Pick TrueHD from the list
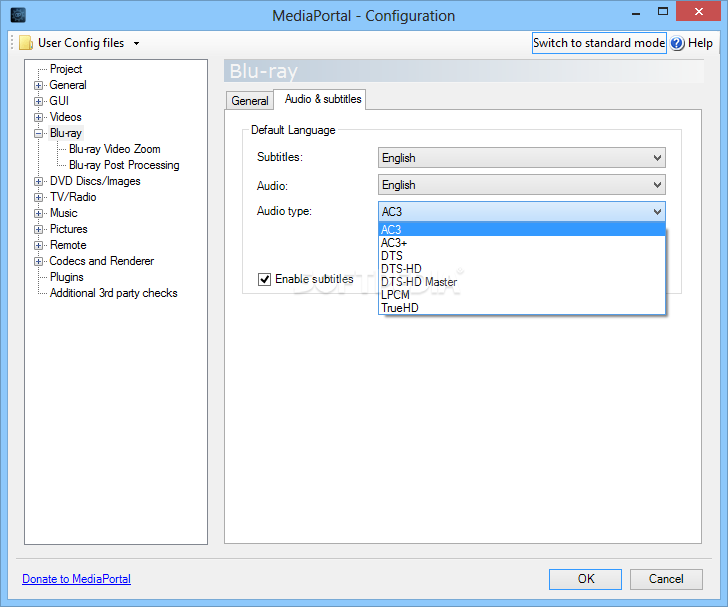Viewport: 728px width, 607px height. click(x=522, y=307)
